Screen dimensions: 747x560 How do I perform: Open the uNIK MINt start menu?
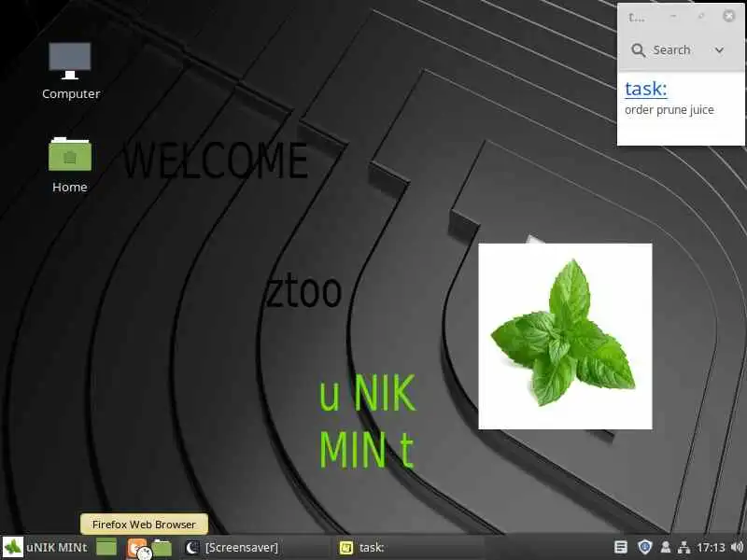pyautogui.click(x=45, y=547)
